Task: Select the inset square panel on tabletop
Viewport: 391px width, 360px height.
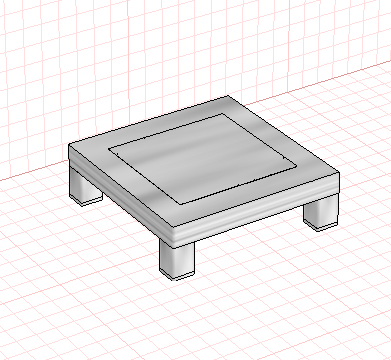Action: [x=202, y=159]
